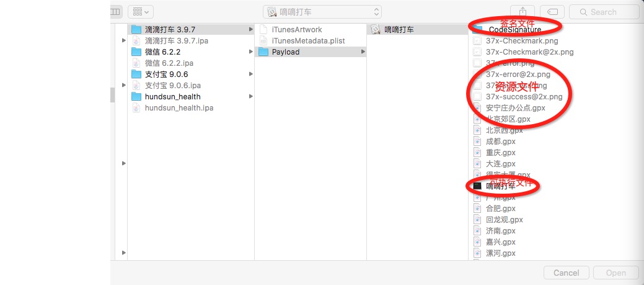Select the 回龙观.gpx file icon

[477, 220]
